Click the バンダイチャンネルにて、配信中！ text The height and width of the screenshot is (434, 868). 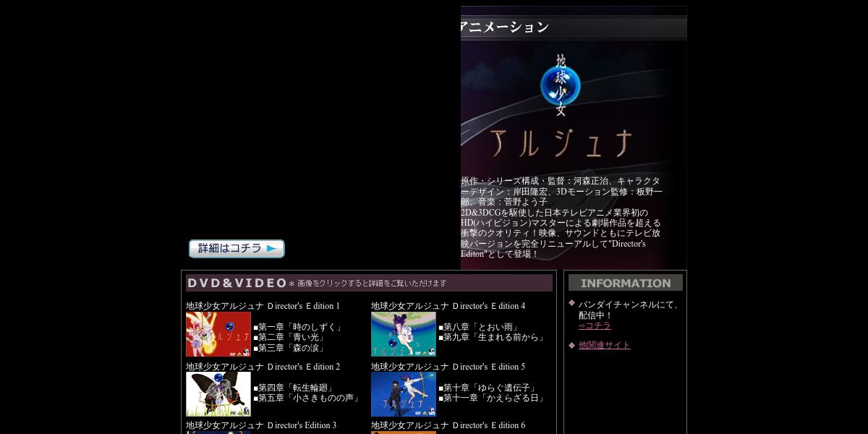(x=629, y=310)
